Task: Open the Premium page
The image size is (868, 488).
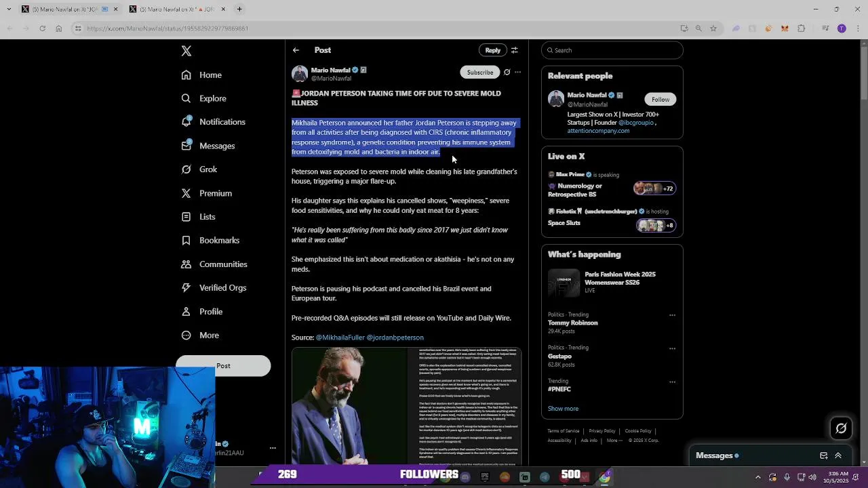Action: pyautogui.click(x=206, y=193)
